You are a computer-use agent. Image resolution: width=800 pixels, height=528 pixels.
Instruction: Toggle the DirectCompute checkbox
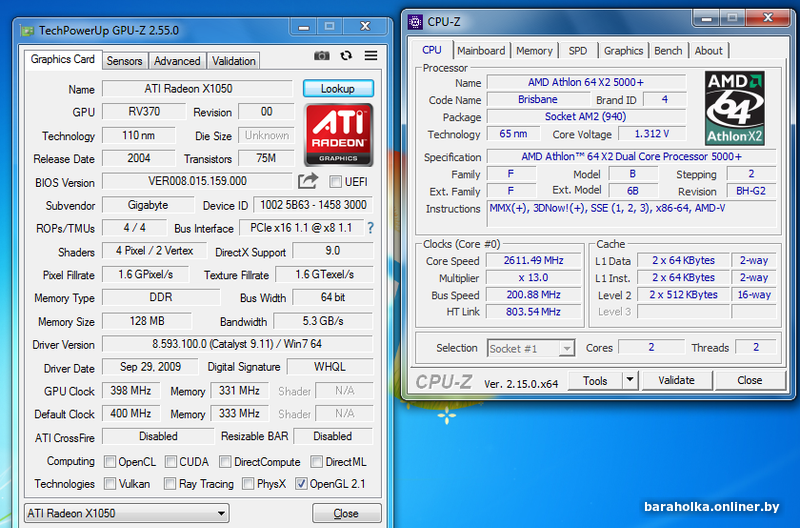coord(225,462)
